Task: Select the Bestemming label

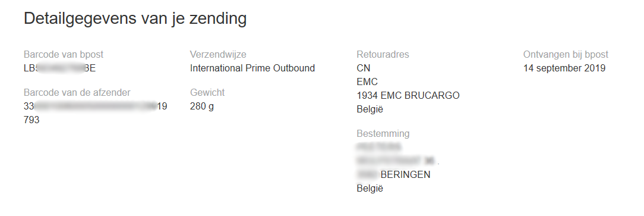Action: pos(383,134)
